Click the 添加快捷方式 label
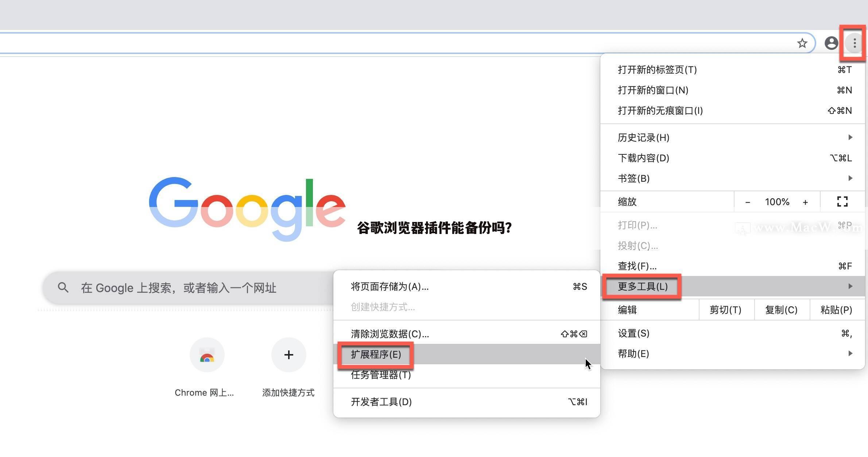The image size is (868, 457). coord(288,393)
